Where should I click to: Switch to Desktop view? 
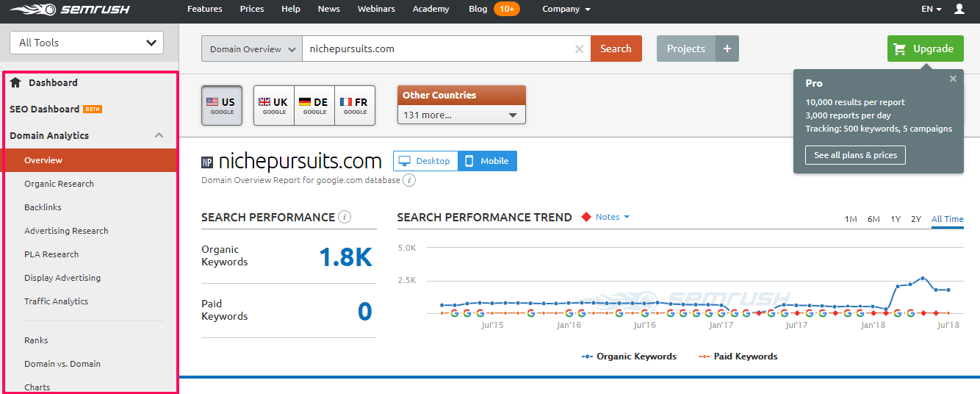click(425, 161)
